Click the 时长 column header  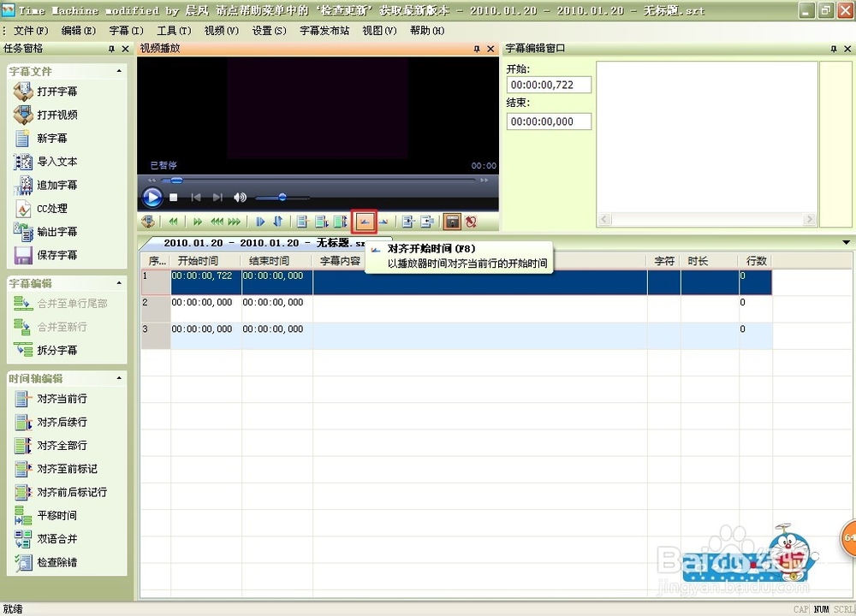[x=710, y=261]
